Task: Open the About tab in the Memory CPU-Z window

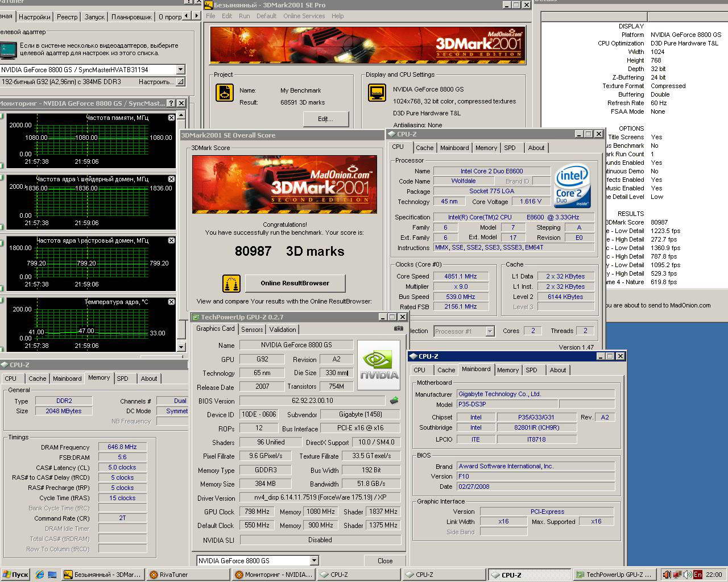Action: [149, 379]
